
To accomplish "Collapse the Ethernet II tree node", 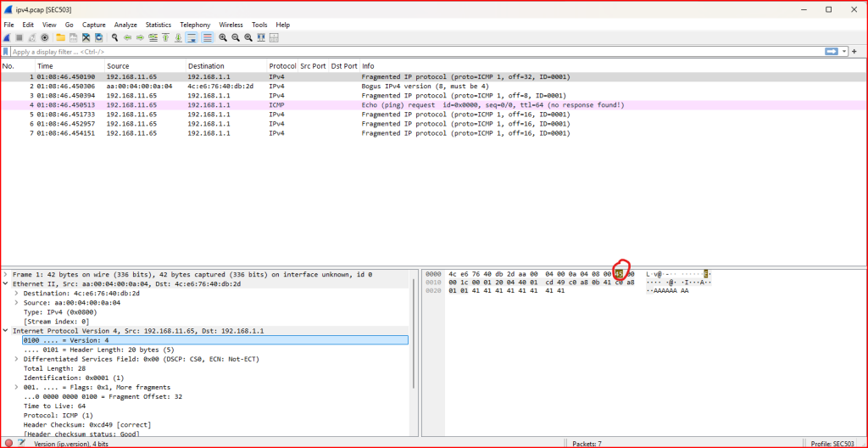I will point(6,284).
